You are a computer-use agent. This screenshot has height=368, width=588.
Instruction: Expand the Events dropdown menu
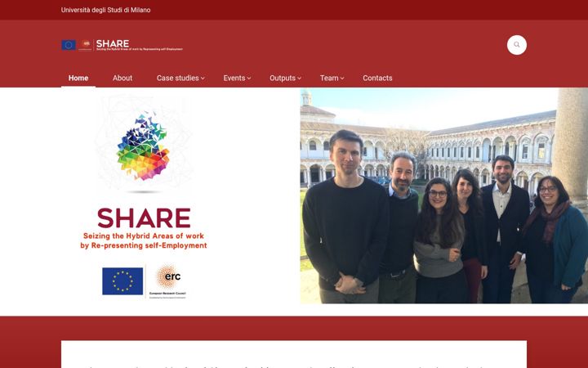(x=237, y=79)
